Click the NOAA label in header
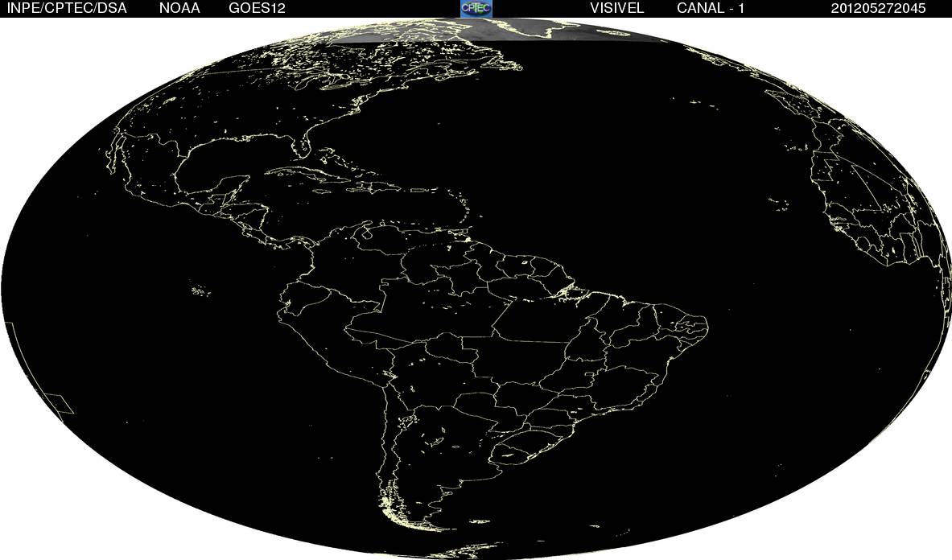This screenshot has height=560, width=952. pyautogui.click(x=179, y=9)
